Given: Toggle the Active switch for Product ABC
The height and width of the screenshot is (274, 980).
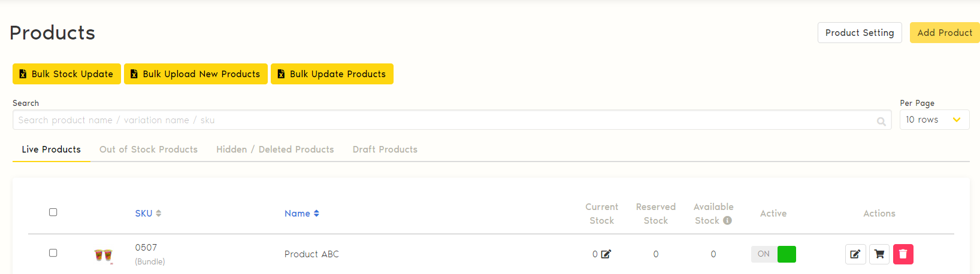Looking at the screenshot, I should pyautogui.click(x=774, y=254).
